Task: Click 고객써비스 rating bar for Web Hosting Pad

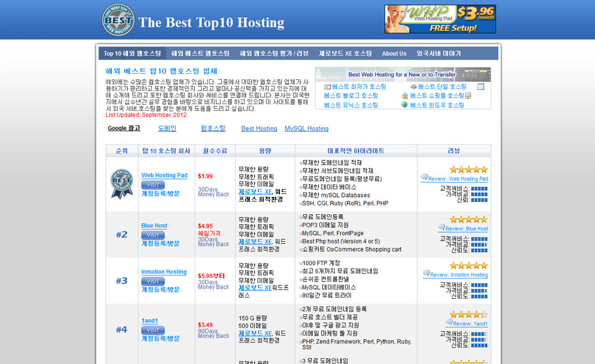Action: coord(478,188)
